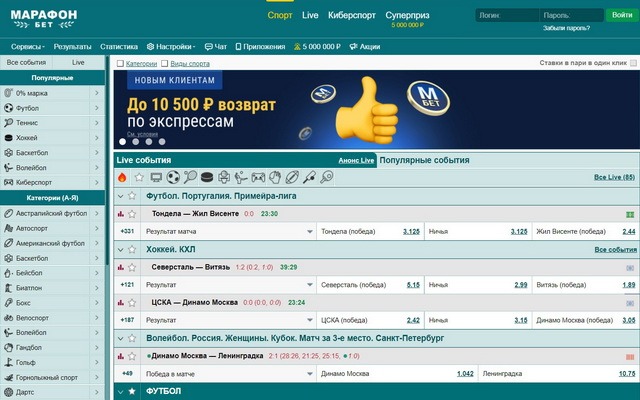Filter live events by esports gamepad icon
This screenshot has width=640, height=400.
point(258,178)
